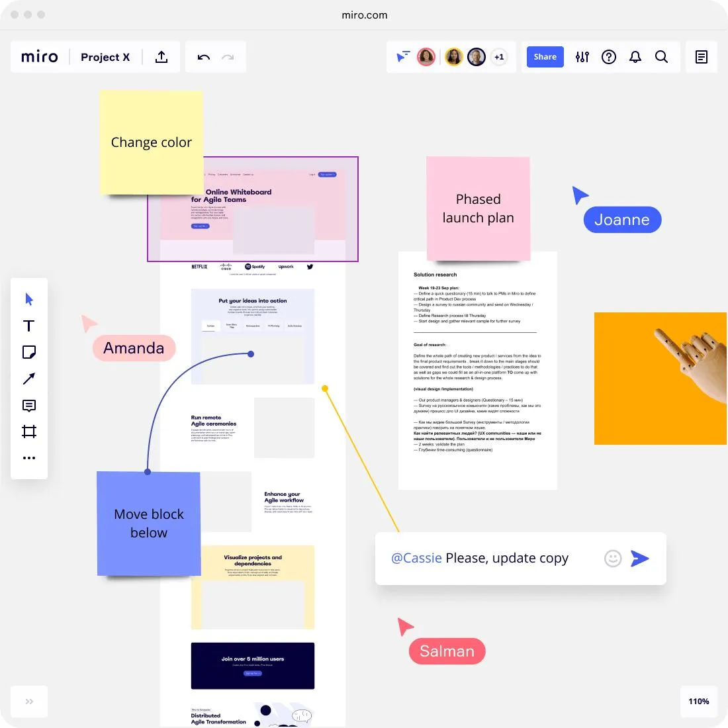Toggle the collaborators' cursors icon
Viewport: 728px width, 728px height.
click(402, 57)
